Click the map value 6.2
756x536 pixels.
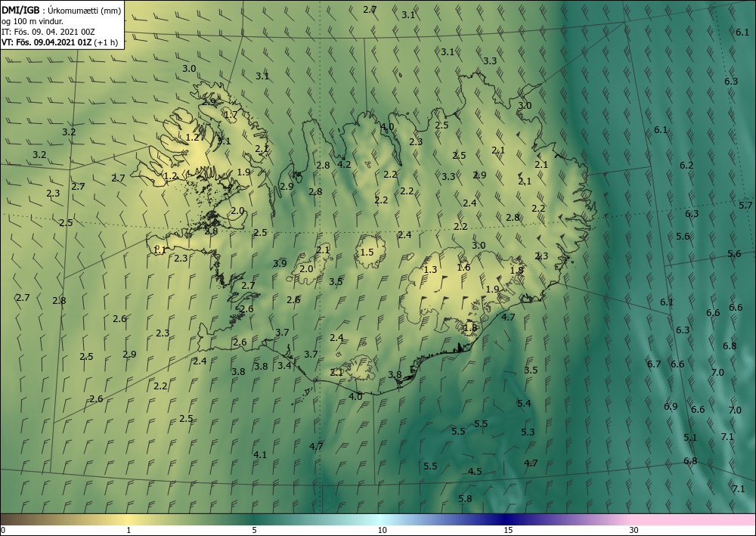coord(686,166)
